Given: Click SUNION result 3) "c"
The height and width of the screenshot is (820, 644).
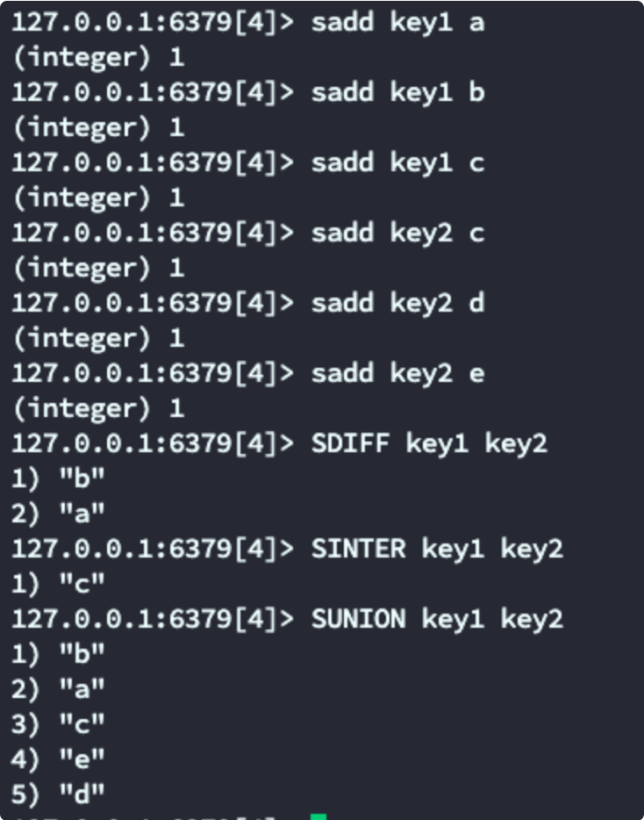Looking at the screenshot, I should [58, 723].
